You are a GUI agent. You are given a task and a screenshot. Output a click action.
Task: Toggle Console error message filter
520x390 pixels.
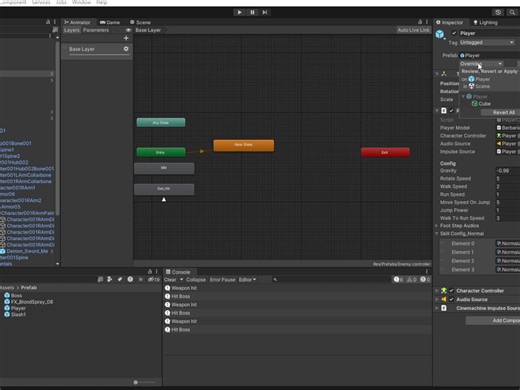425,279
